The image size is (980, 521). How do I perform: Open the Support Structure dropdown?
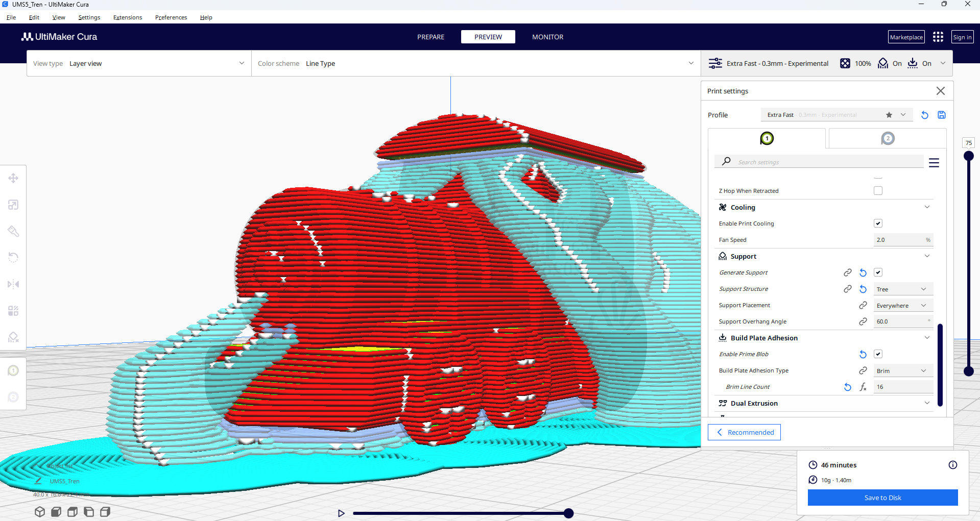pos(902,289)
